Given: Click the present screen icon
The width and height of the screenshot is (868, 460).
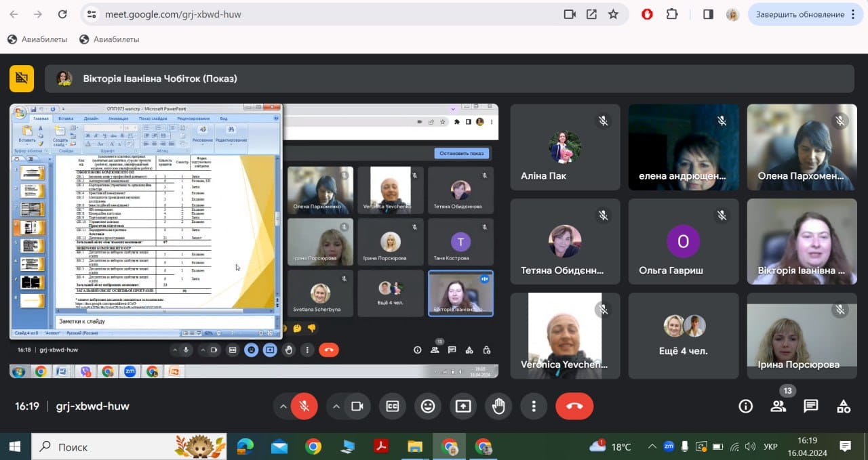Looking at the screenshot, I should point(463,406).
